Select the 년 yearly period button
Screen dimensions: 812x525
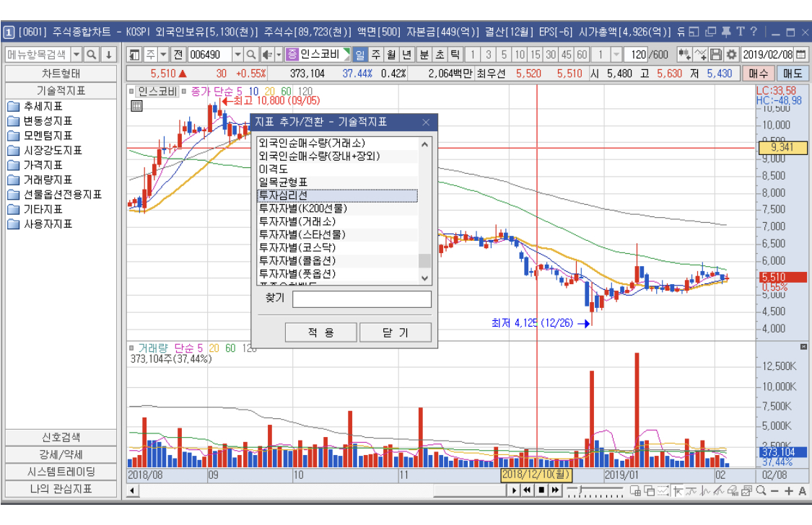point(407,54)
